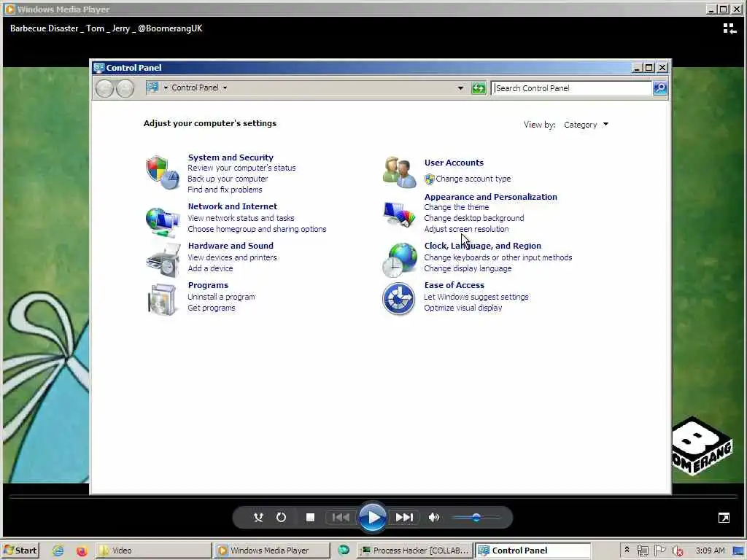Viewport: 747px width, 560px height.
Task: Switch Media Player to full screen view
Action: [724, 518]
